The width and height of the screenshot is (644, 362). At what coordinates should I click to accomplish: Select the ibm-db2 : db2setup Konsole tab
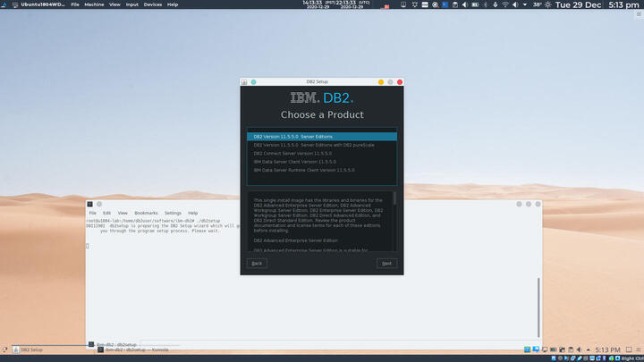tap(114, 344)
